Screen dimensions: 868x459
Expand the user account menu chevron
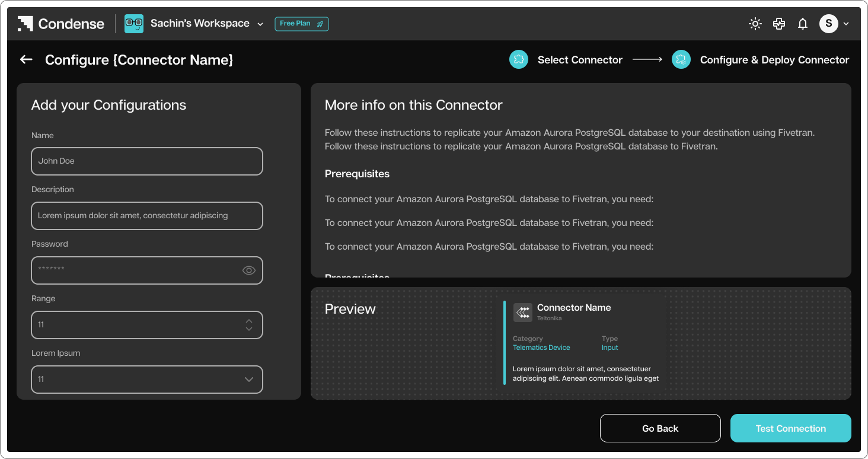tap(846, 24)
